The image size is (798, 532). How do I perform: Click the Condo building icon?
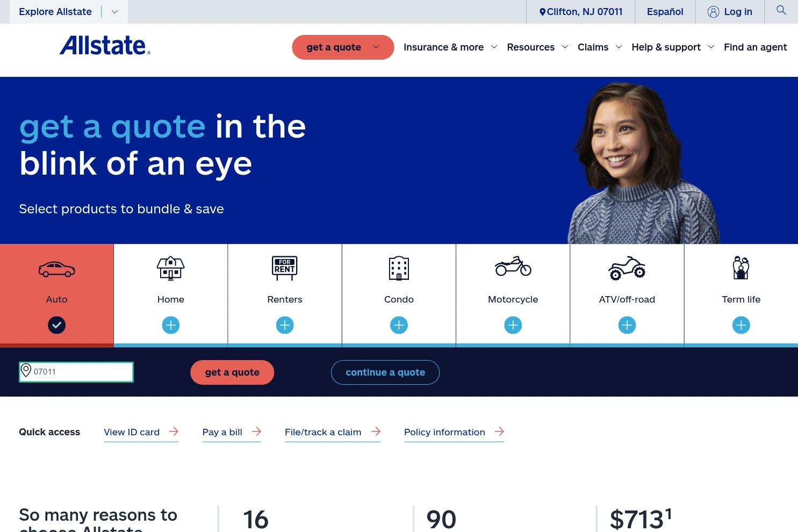[399, 268]
